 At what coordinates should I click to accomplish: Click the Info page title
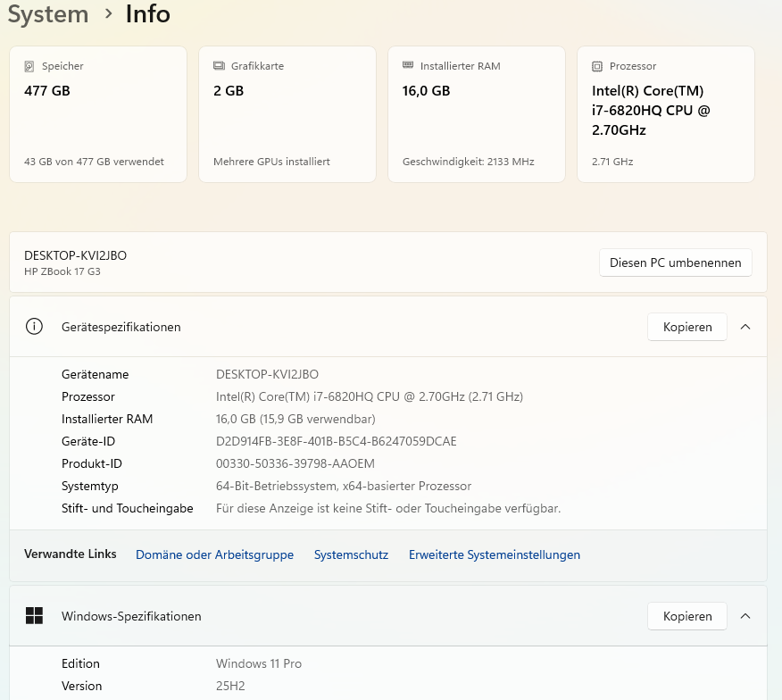[147, 13]
